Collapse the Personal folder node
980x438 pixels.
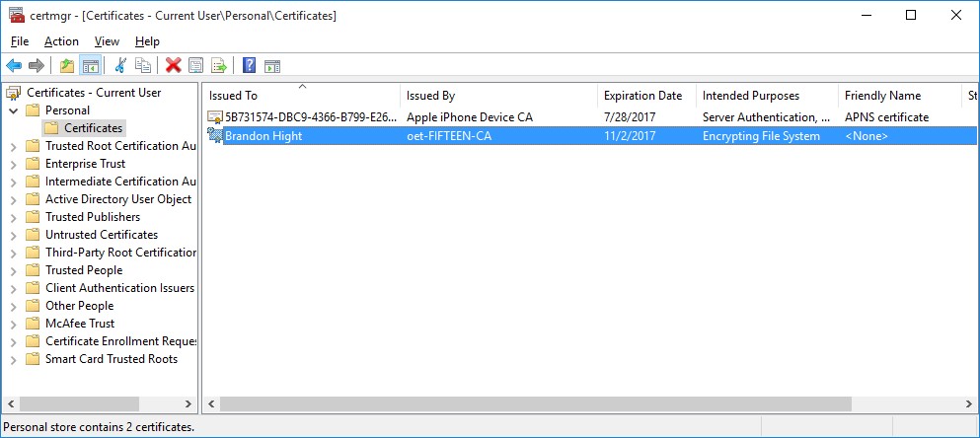(13, 110)
